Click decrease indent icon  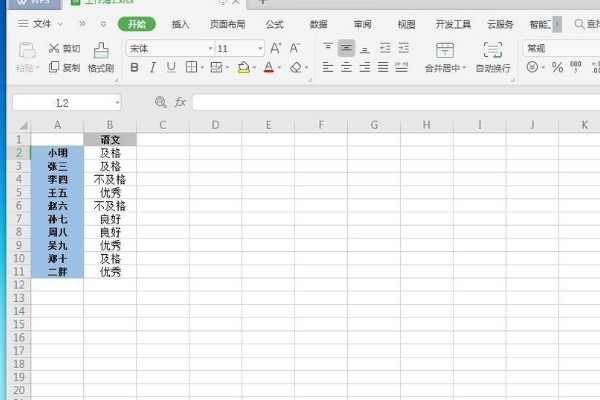(385, 48)
